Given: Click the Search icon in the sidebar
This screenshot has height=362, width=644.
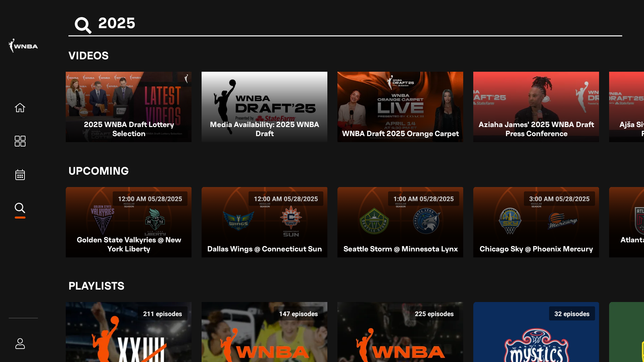Looking at the screenshot, I should point(20,208).
